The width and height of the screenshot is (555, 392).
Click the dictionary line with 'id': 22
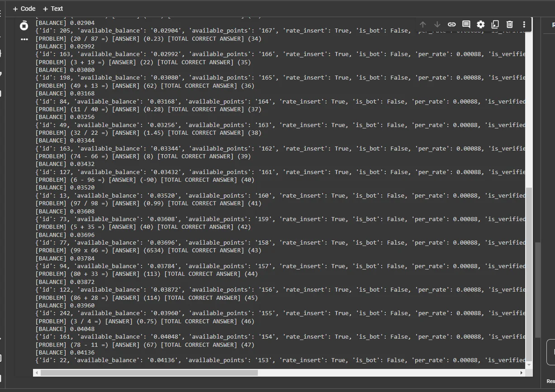(x=280, y=360)
